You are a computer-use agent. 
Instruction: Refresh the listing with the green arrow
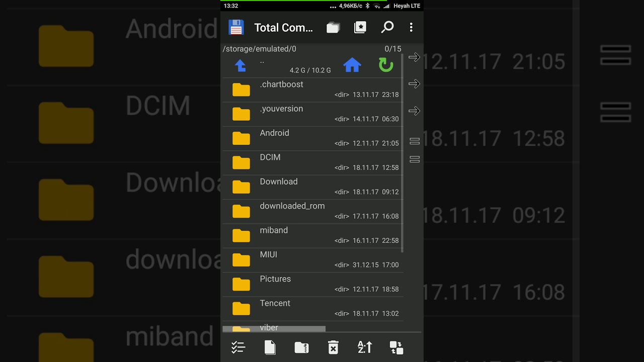pos(386,65)
